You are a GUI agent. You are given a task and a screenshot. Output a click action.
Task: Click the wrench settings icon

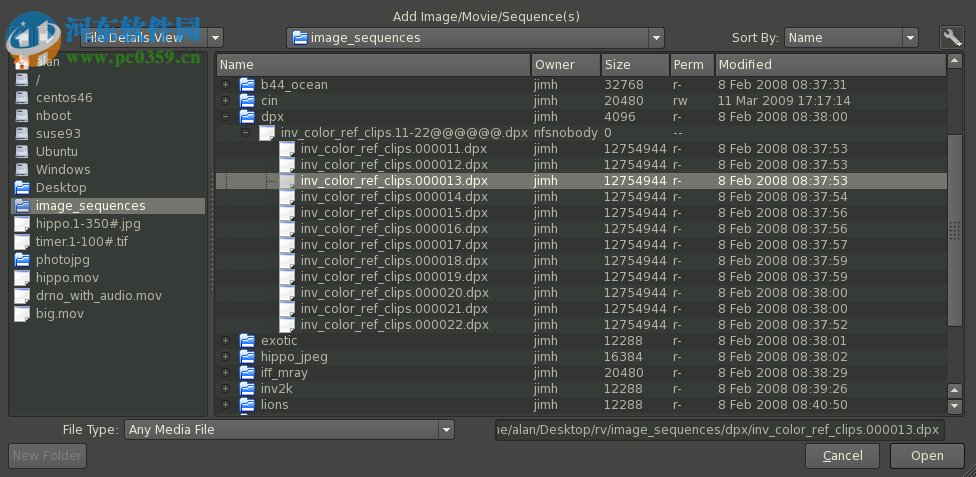click(952, 37)
